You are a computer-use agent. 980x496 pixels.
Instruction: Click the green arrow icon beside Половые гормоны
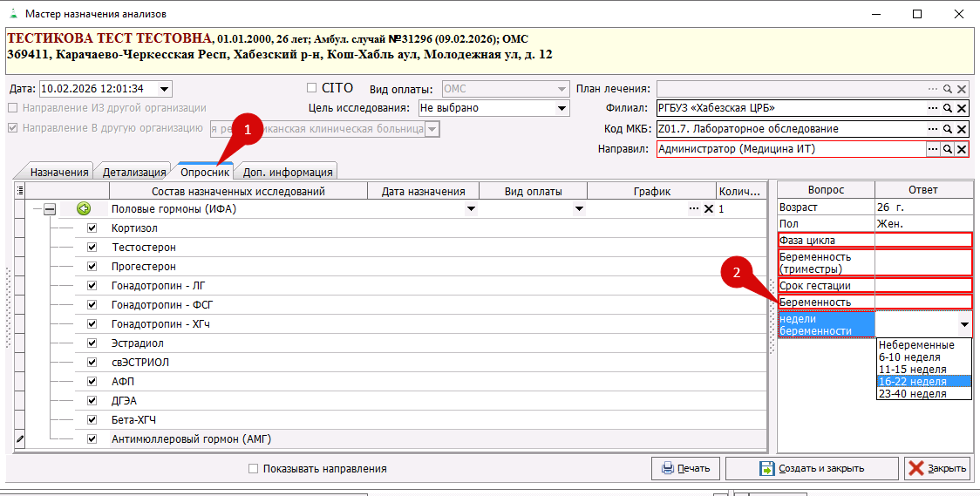(84, 208)
